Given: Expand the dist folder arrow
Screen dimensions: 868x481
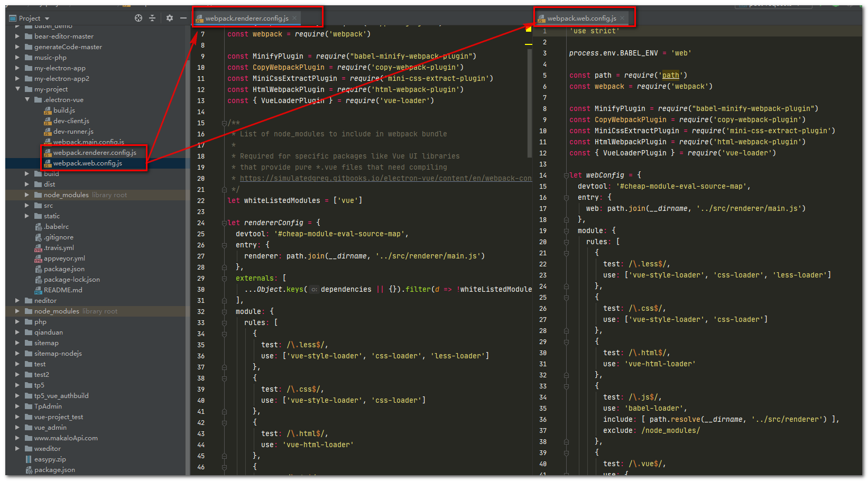Looking at the screenshot, I should [x=27, y=184].
